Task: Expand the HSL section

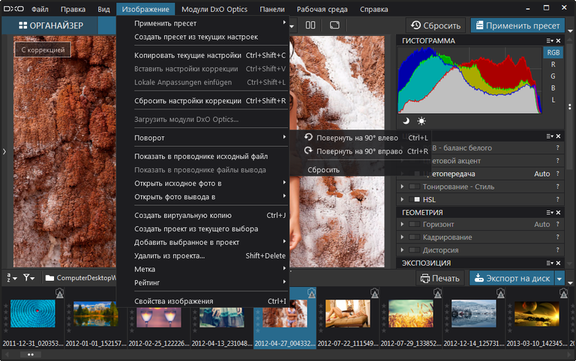Action: 402,199
